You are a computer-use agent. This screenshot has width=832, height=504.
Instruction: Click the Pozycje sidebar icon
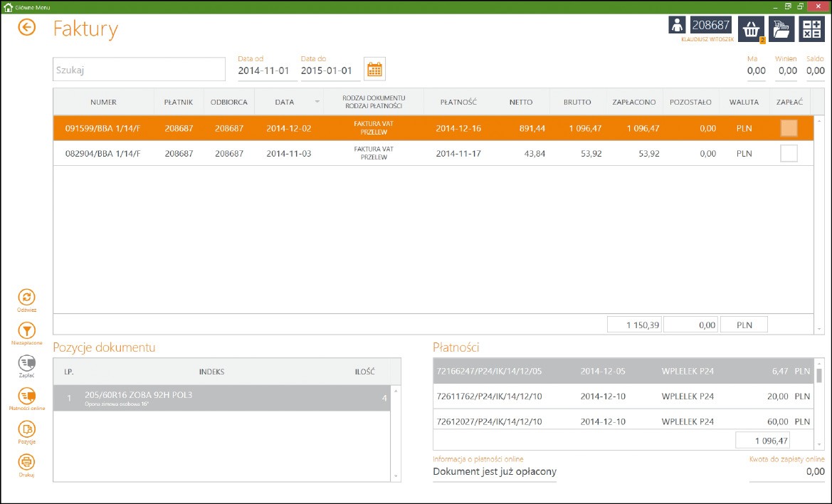(26, 429)
